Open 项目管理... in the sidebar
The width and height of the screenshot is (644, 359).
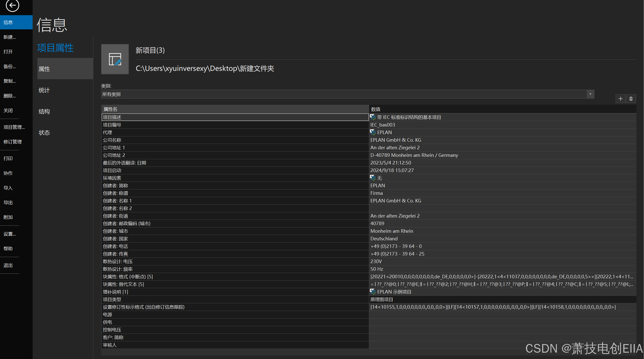coord(14,127)
